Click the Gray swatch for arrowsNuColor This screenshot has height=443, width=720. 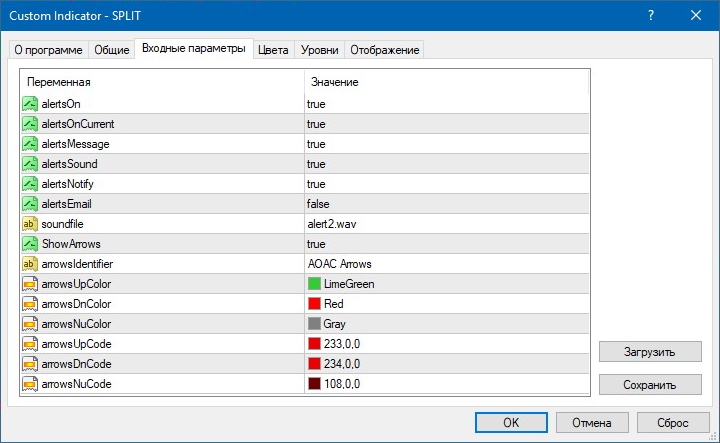315,324
